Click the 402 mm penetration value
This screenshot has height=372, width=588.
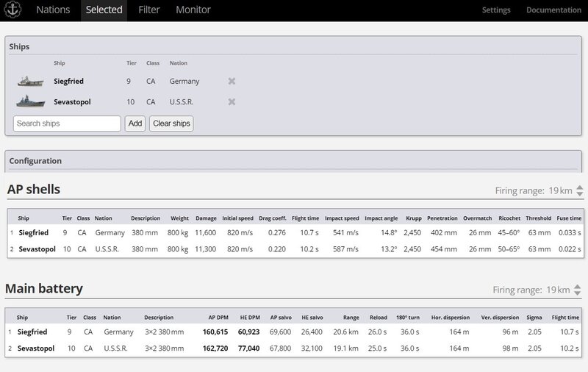(x=444, y=233)
